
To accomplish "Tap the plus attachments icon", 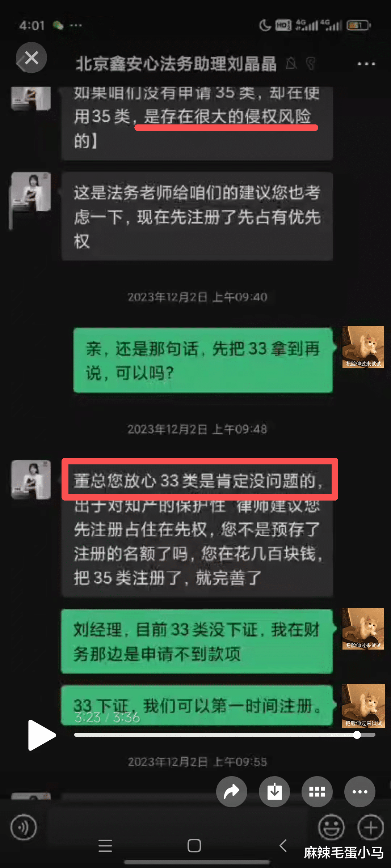I will click(370, 827).
